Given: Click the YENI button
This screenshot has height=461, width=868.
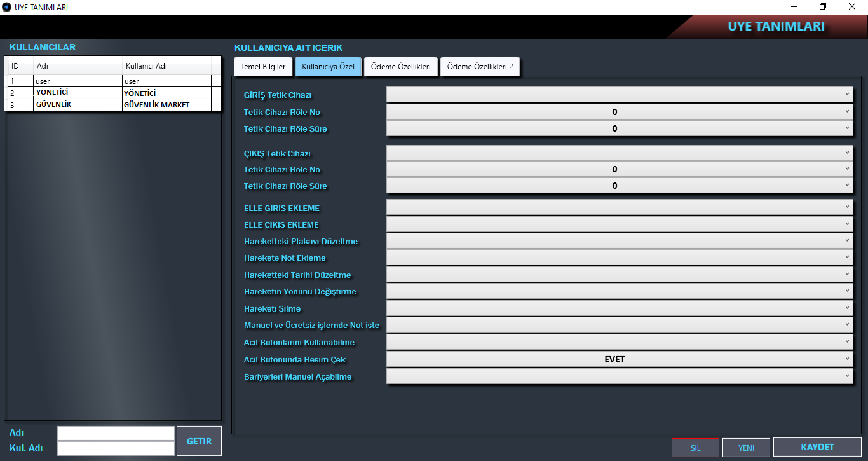Looking at the screenshot, I should pyautogui.click(x=746, y=448).
